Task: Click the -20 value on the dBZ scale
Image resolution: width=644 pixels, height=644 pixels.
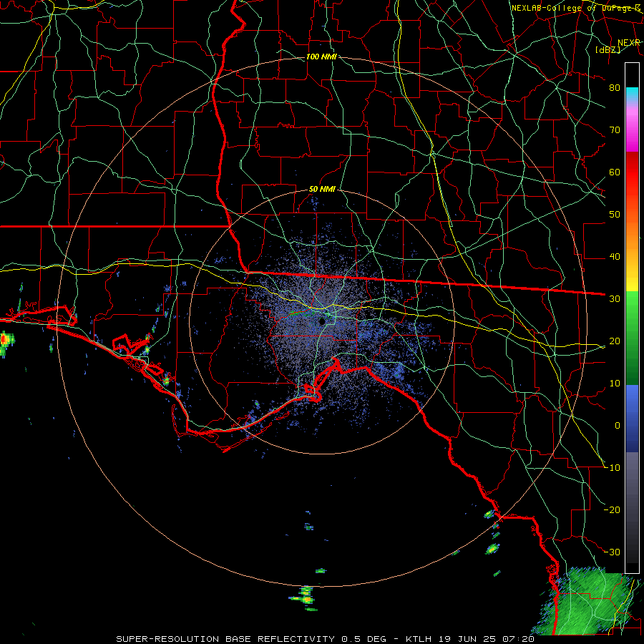Action: (x=612, y=510)
